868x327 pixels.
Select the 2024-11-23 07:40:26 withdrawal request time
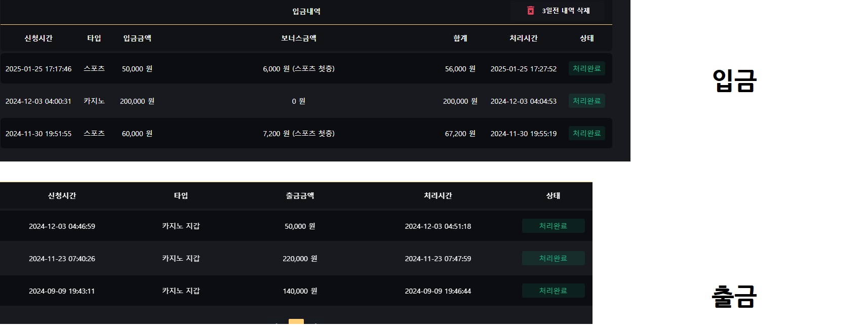pyautogui.click(x=62, y=259)
